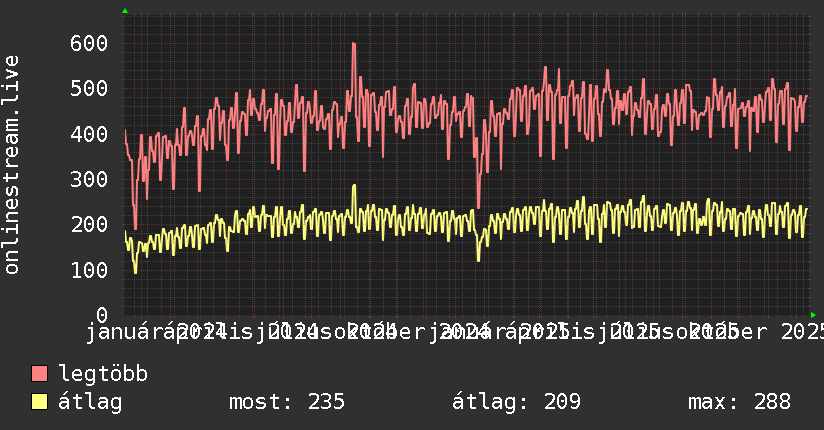Click the green arrow atop the y-axis

125,11
